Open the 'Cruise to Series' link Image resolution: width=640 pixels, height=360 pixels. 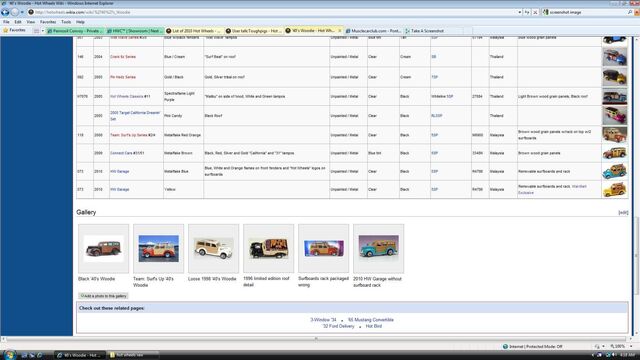pos(123,57)
